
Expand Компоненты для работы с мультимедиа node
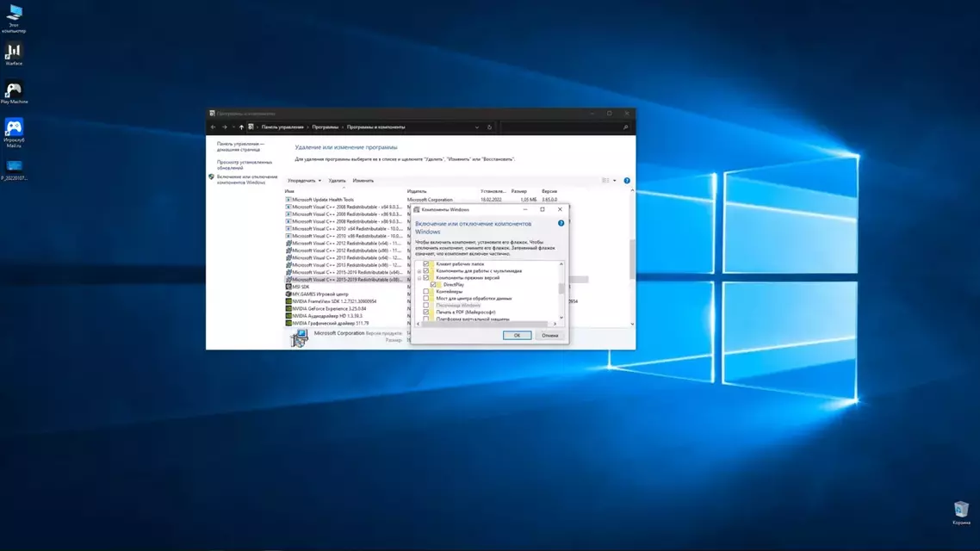(x=419, y=271)
